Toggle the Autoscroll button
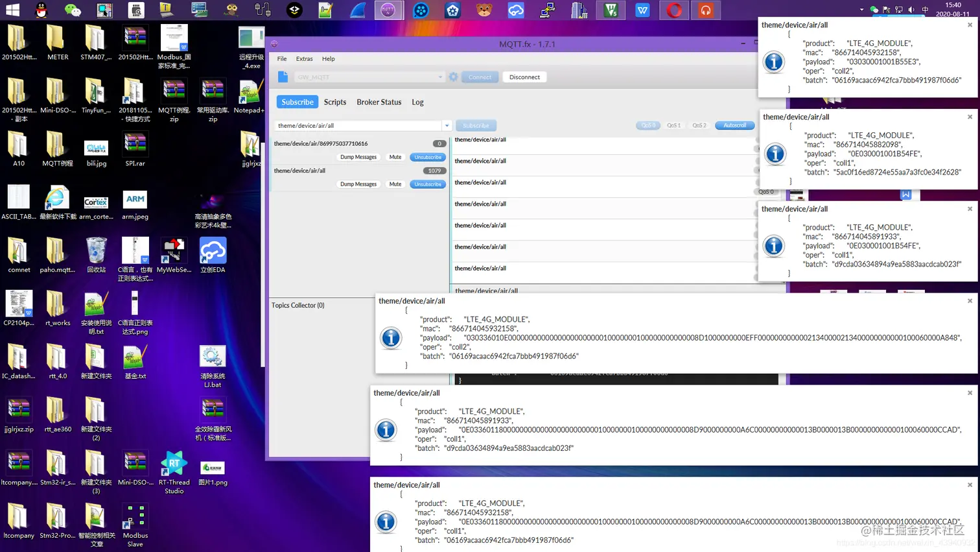The height and width of the screenshot is (552, 980). pyautogui.click(x=734, y=125)
